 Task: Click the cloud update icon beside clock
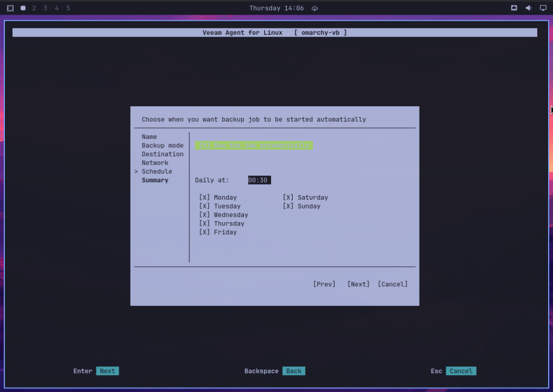[315, 9]
